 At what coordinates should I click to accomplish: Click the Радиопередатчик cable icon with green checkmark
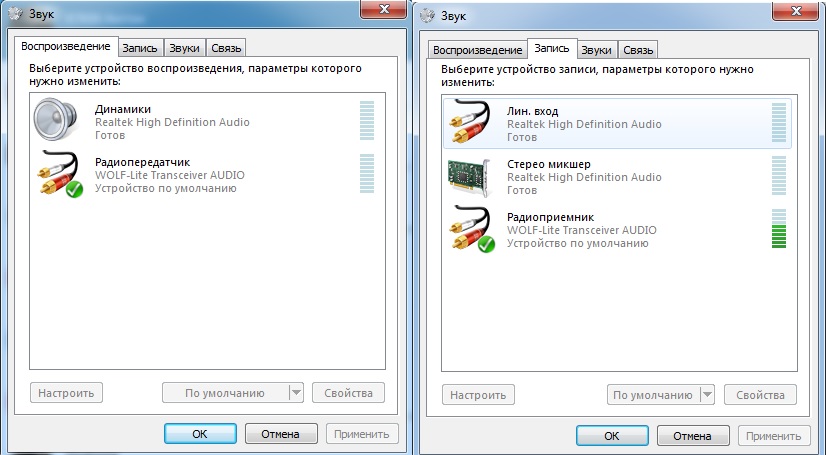61,174
